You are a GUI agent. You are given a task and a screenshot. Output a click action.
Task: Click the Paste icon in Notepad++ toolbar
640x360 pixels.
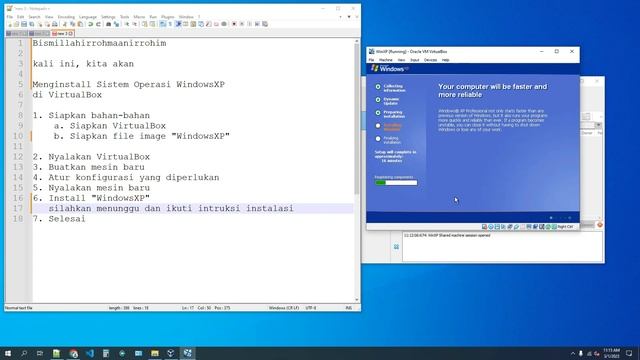(80, 24)
